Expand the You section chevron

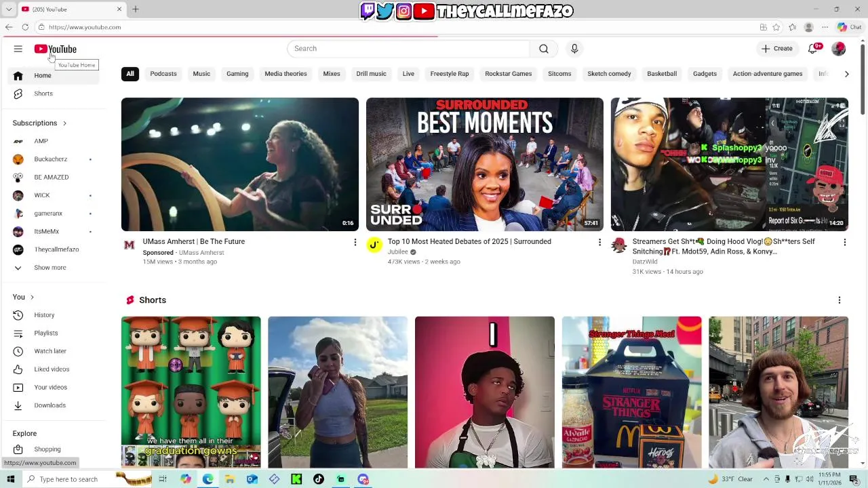[x=32, y=298]
